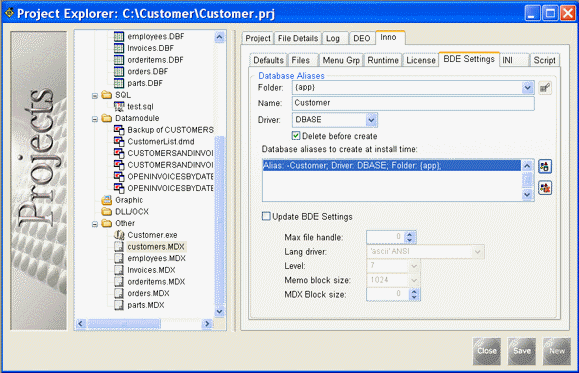This screenshot has height=373, width=579.
Task: Collapse the Datamodule tree folder
Action: 95,119
